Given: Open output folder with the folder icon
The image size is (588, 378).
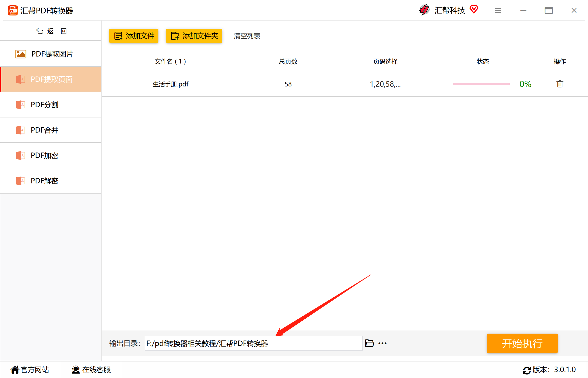Looking at the screenshot, I should tap(370, 343).
